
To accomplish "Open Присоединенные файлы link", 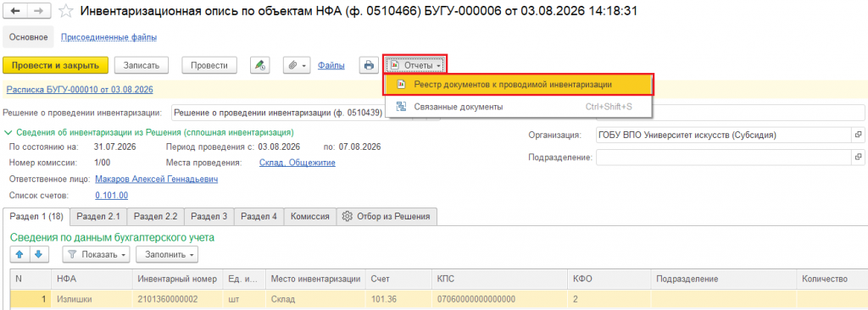I will click(108, 37).
